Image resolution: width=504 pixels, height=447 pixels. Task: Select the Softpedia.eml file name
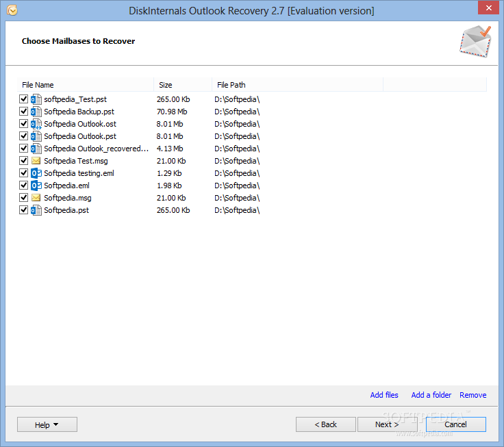point(67,186)
